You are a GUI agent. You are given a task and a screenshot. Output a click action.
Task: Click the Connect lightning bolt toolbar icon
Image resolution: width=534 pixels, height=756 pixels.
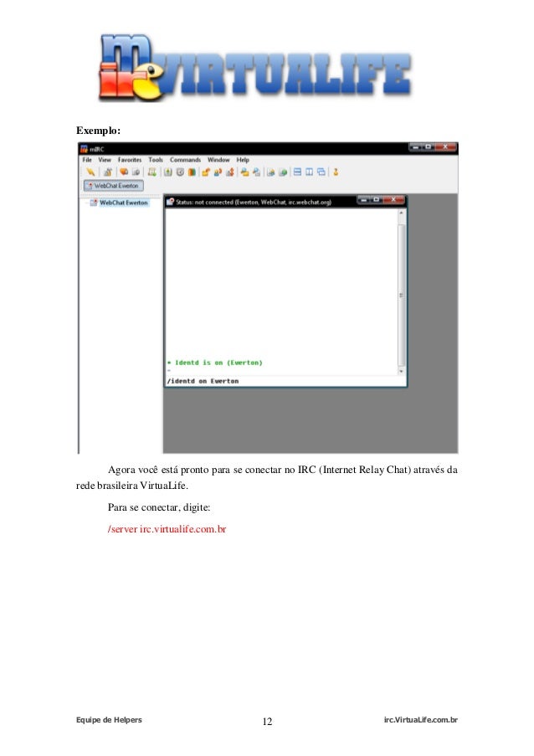coord(90,172)
